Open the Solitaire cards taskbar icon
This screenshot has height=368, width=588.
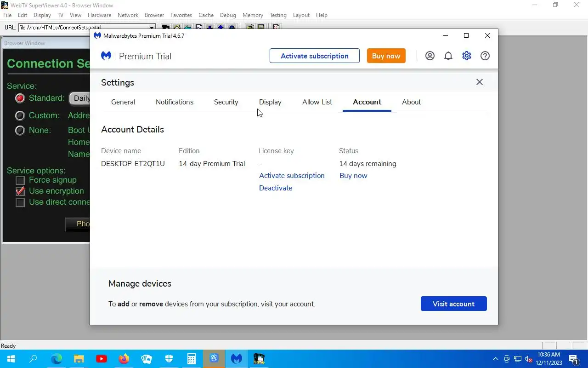[x=146, y=359]
